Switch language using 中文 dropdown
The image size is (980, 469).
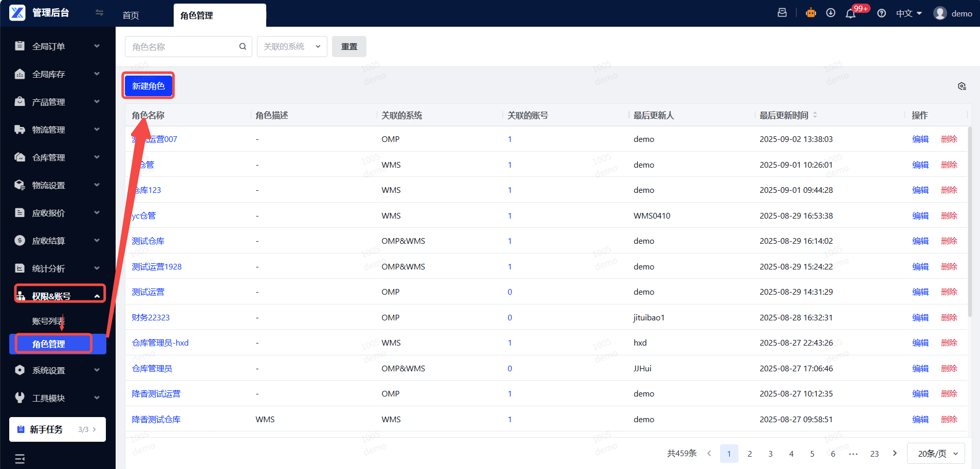coord(909,14)
